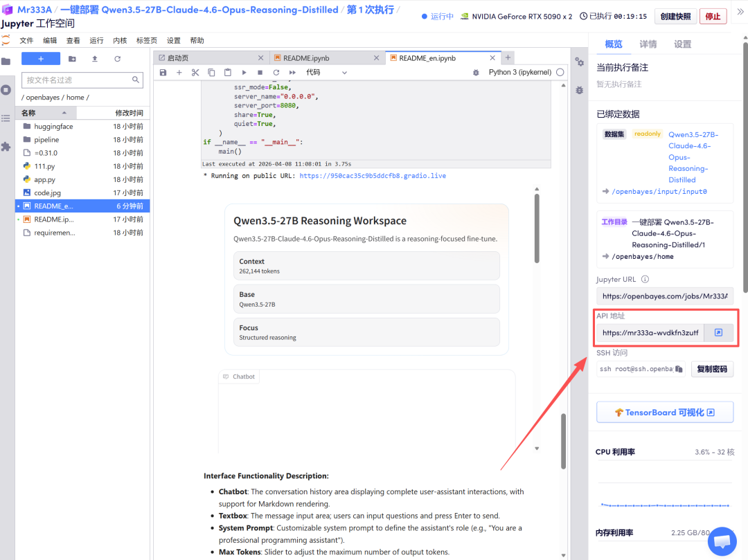This screenshot has width=748, height=560.
Task: Open the 运行 menu
Action: click(96, 41)
